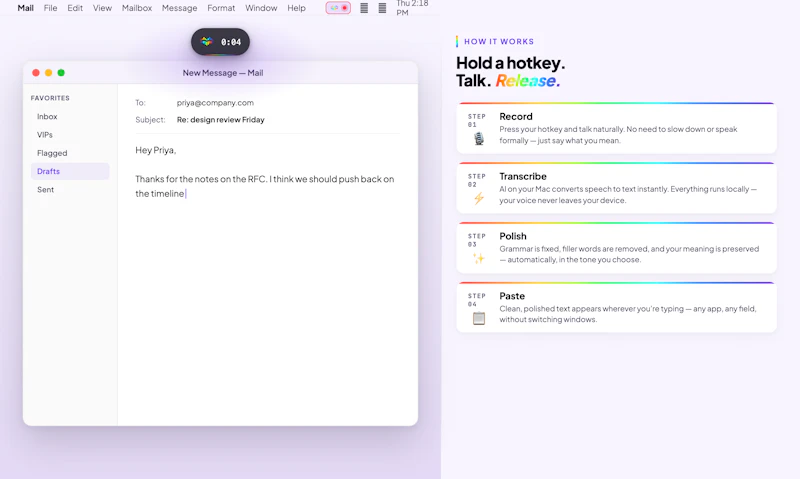Click the Record step title
This screenshot has width=800, height=479.
pos(516,116)
